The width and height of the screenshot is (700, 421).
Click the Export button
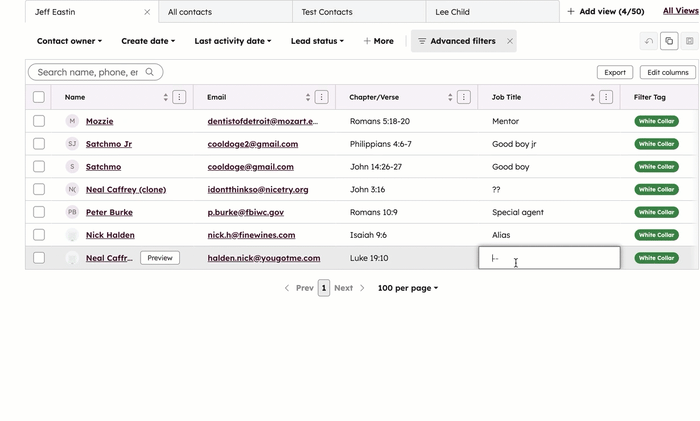point(615,72)
